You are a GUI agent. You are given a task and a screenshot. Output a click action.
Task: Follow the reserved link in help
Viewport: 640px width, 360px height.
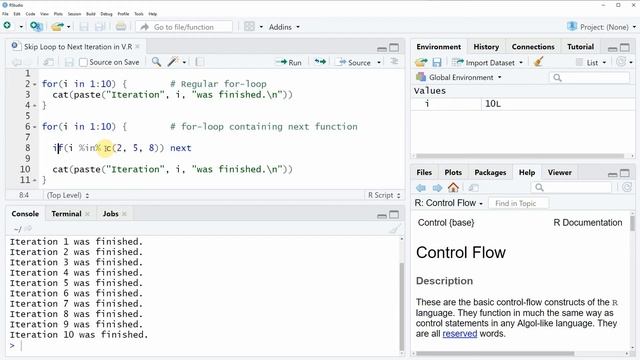(x=460, y=333)
